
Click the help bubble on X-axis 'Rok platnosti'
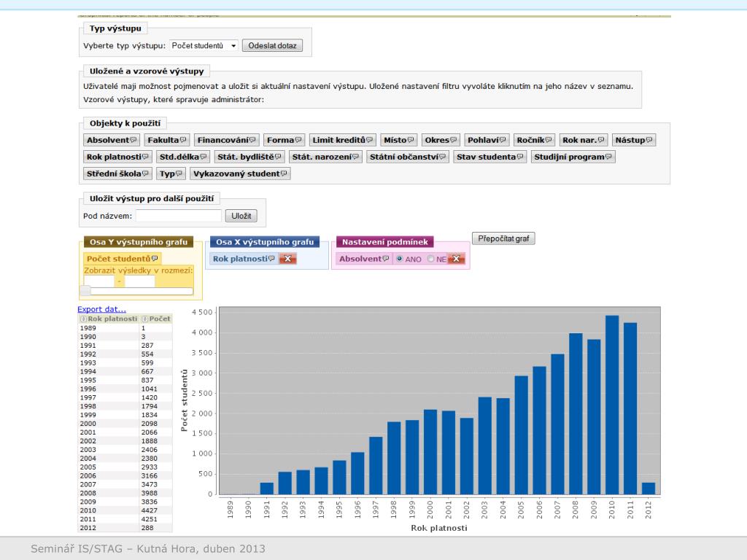click(x=271, y=258)
